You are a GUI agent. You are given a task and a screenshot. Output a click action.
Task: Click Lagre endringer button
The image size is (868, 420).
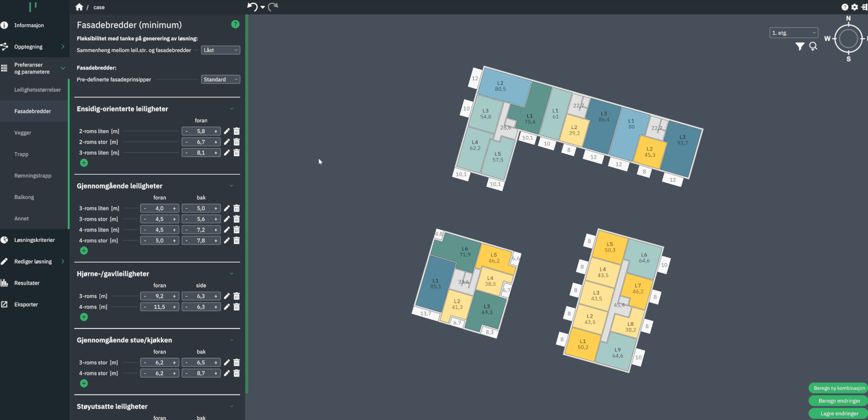coord(838,414)
